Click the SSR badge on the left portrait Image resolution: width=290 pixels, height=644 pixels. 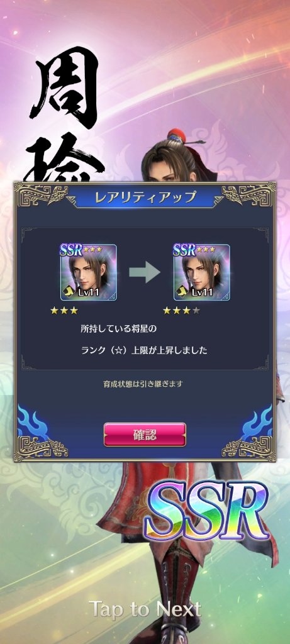click(x=72, y=249)
